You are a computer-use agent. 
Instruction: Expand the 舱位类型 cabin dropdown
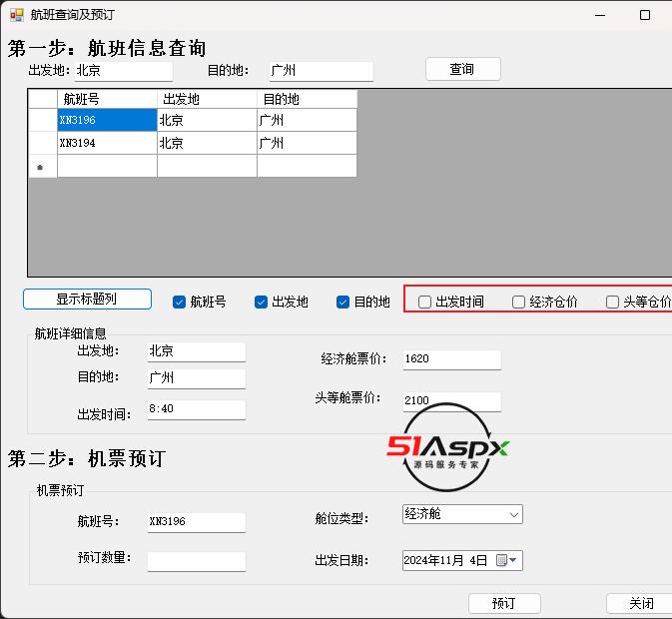coord(513,515)
